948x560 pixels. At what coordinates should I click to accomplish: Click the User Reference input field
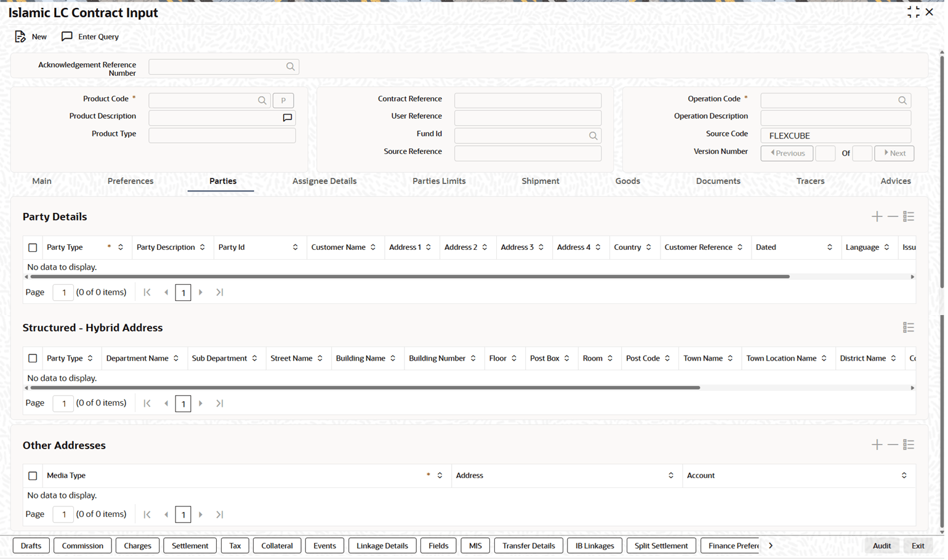[x=528, y=118]
